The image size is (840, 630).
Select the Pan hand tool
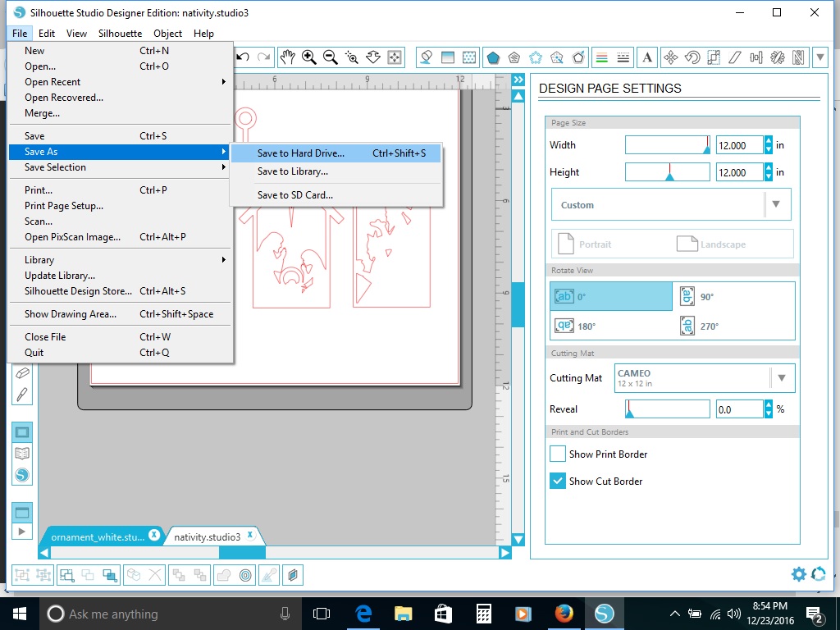tap(287, 57)
